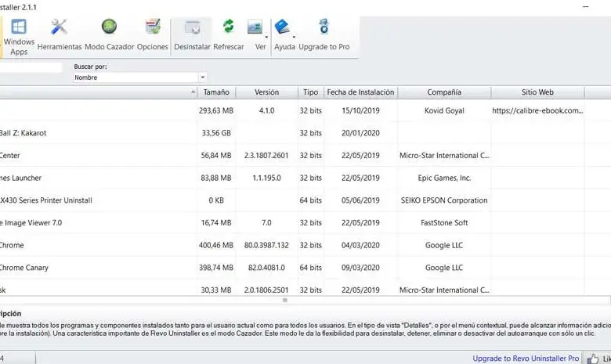Click the Kovid Goyal company cell
The height and width of the screenshot is (364, 611).
pyautogui.click(x=444, y=110)
